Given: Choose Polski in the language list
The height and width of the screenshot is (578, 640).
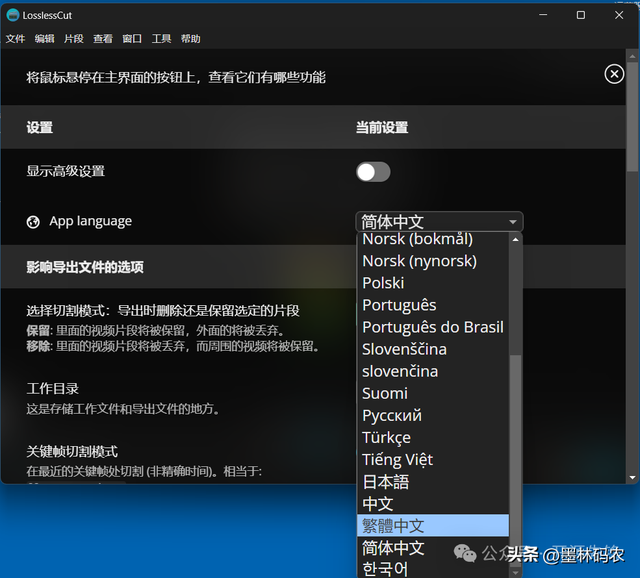Looking at the screenshot, I should click(x=433, y=283).
